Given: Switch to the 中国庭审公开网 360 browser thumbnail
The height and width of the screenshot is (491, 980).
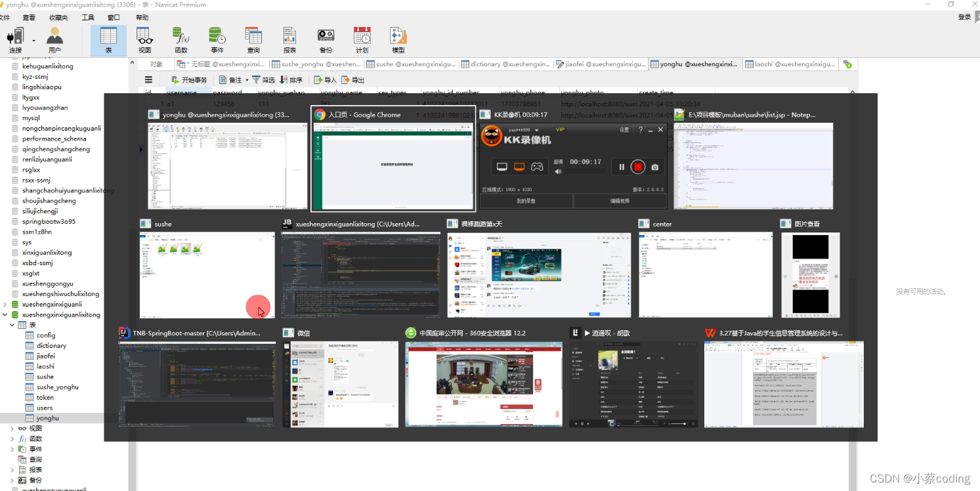Looking at the screenshot, I should tap(484, 377).
